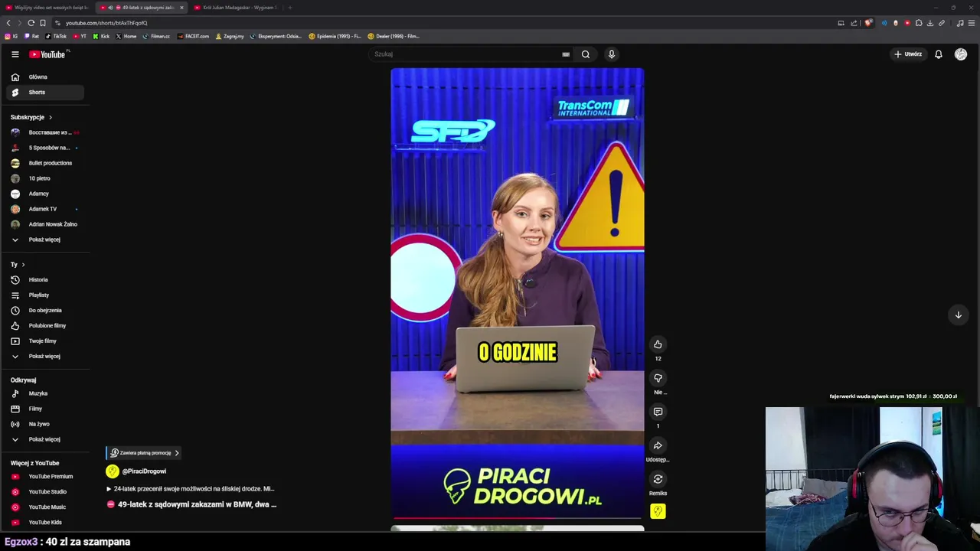Screen dimensions: 980x551
Task: Open the browser main menu
Action: [x=972, y=23]
